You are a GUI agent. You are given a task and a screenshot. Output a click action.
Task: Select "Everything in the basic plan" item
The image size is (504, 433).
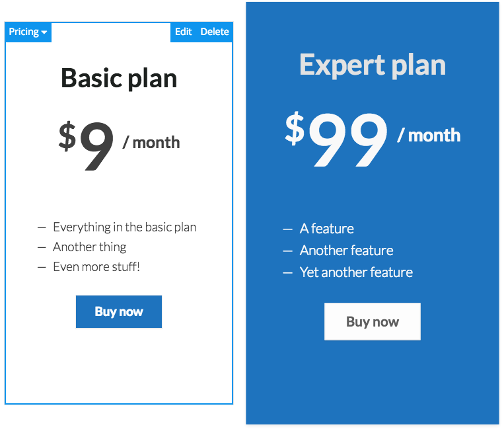[x=124, y=227]
